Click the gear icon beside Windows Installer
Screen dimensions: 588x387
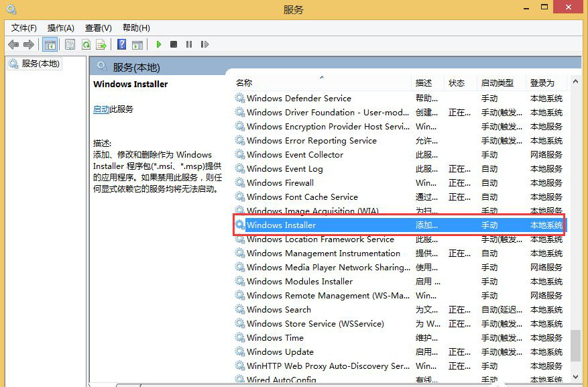coord(239,225)
